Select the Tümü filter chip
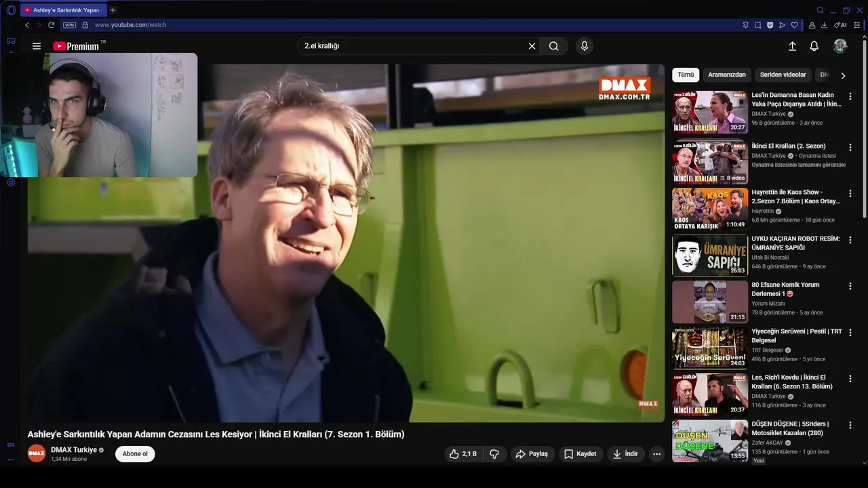 [x=686, y=75]
